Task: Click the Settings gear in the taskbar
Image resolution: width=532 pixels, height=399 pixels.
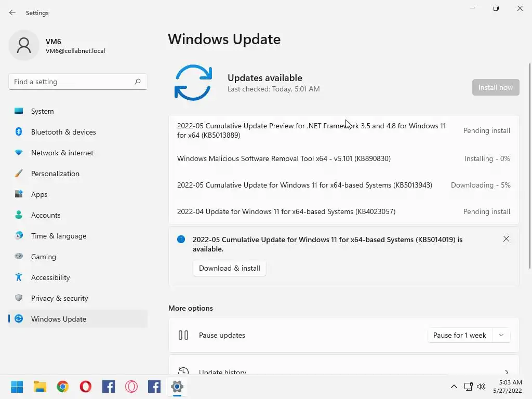Action: point(177,387)
